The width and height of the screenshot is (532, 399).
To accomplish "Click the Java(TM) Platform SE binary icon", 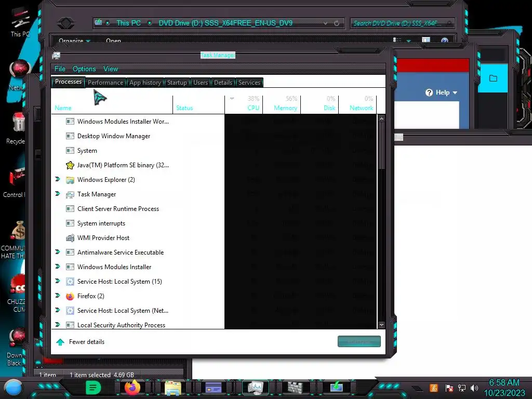I will (x=70, y=165).
